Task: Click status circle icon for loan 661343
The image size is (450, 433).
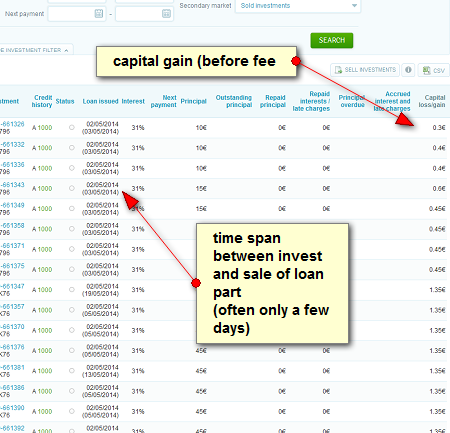Action: click(x=72, y=188)
